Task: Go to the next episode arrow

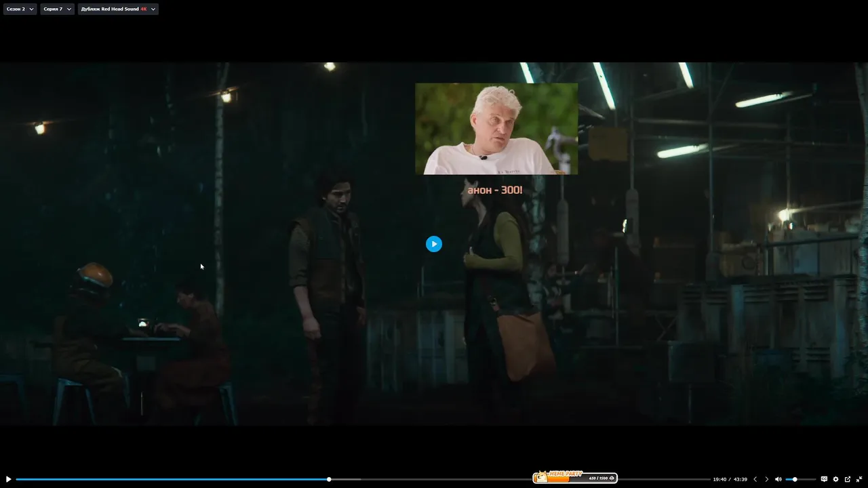Action: (x=767, y=479)
